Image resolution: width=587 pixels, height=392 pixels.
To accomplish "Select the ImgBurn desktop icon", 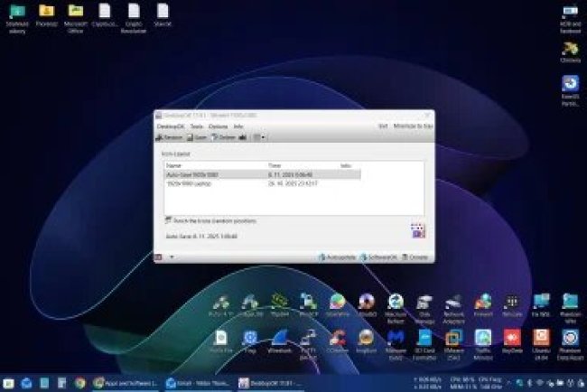I will [x=366, y=341].
